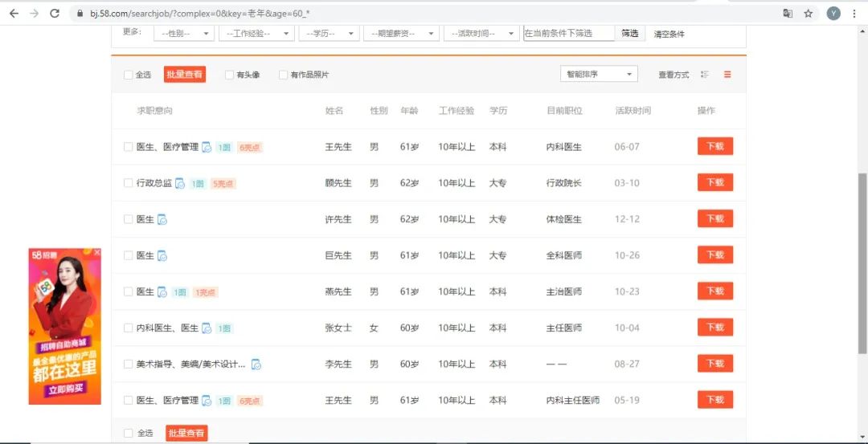Screen dimensions: 868x444
Task: Download 李先生 美术指导 resume
Action: point(715,364)
